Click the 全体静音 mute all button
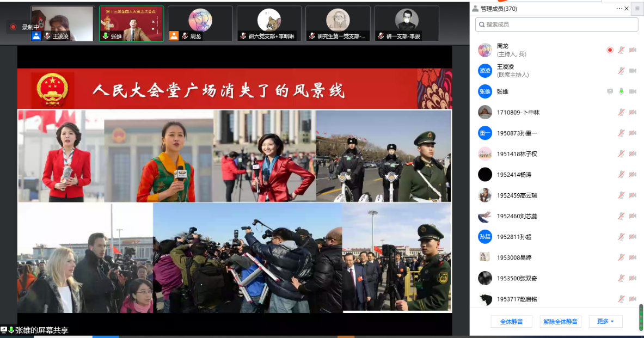 [511, 322]
